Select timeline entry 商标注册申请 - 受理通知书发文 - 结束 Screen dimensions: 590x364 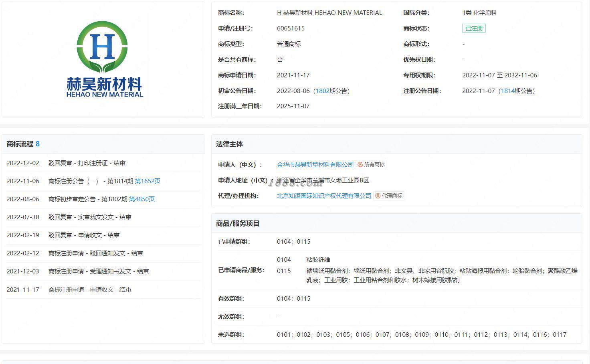pos(99,271)
